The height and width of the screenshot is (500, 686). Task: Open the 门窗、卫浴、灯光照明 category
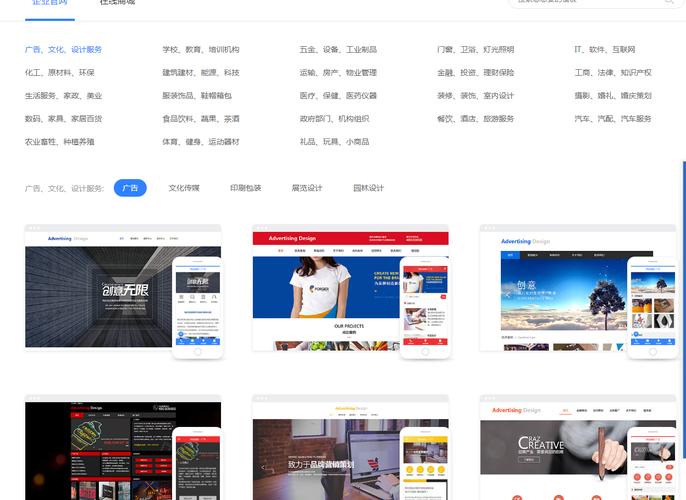pos(476,49)
